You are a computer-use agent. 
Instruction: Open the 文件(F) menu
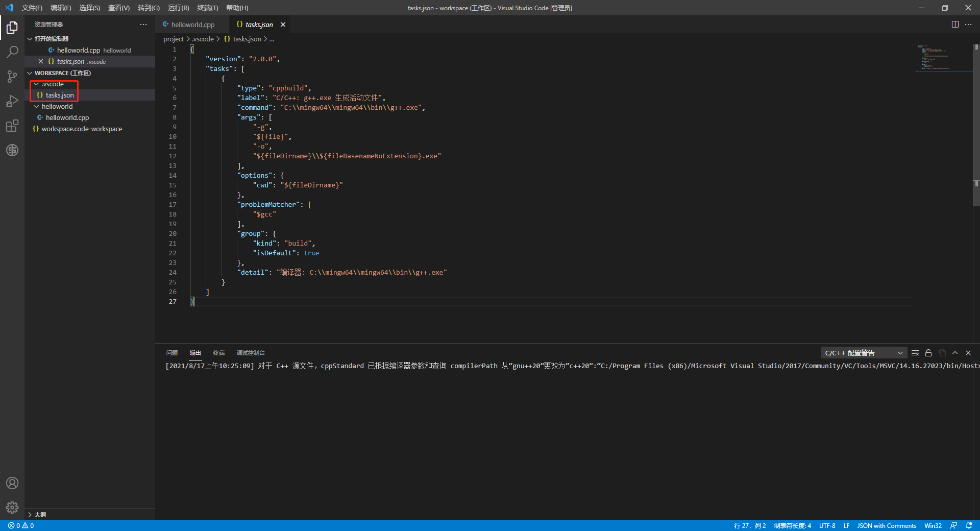[x=32, y=8]
